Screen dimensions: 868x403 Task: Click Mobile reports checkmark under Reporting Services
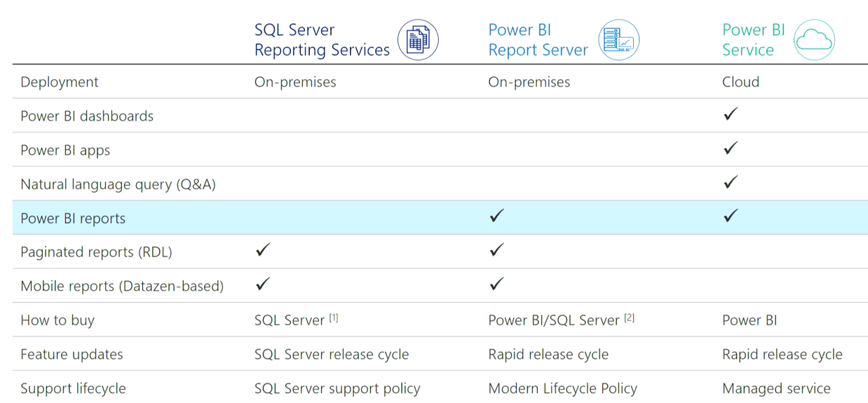point(263,284)
